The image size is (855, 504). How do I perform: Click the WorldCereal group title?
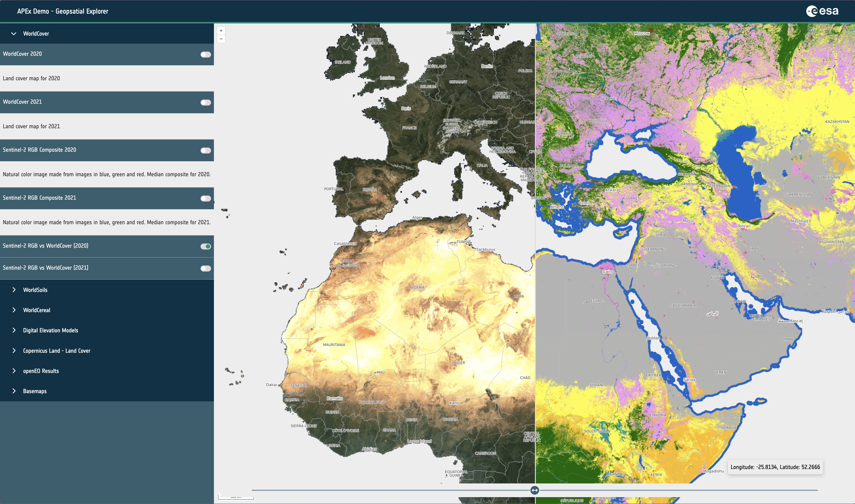[37, 310]
